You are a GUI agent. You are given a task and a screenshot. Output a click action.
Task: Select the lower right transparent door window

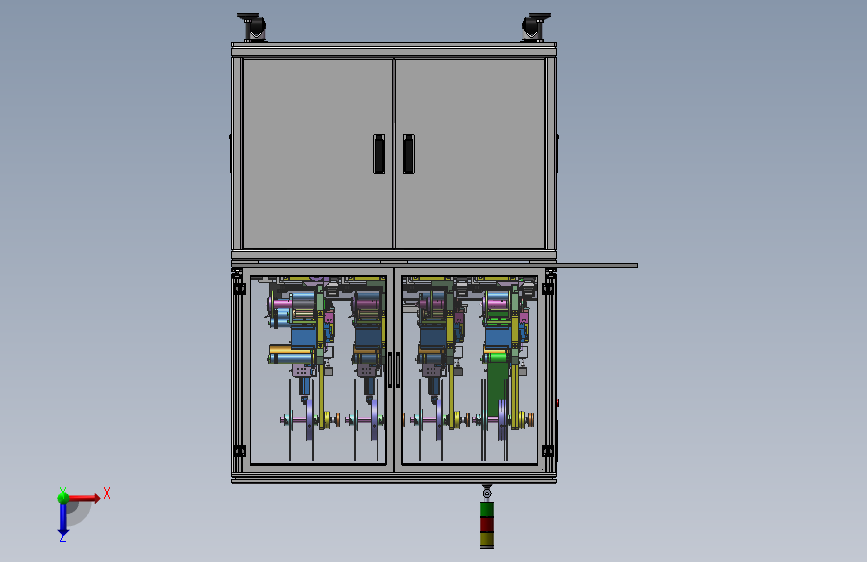(x=469, y=370)
